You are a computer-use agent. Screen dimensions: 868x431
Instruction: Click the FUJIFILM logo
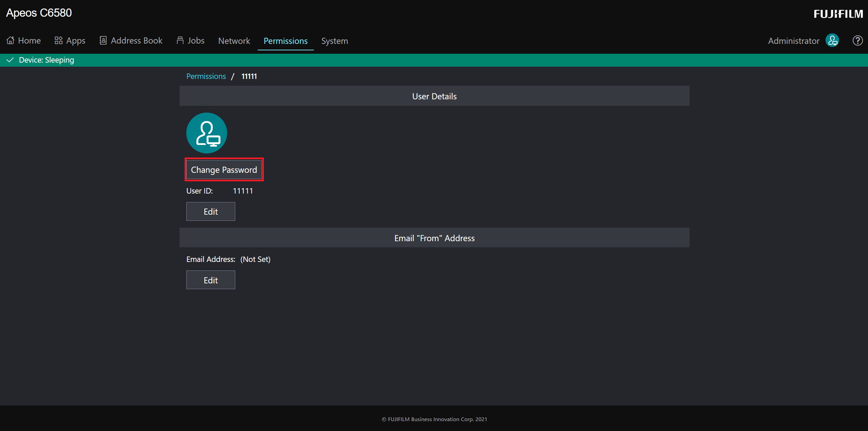coord(838,14)
